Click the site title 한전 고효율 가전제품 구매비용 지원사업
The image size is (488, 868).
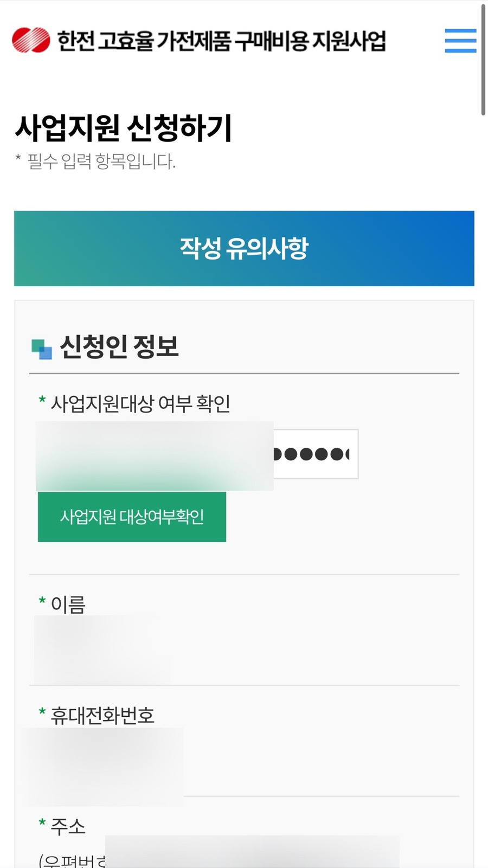221,41
